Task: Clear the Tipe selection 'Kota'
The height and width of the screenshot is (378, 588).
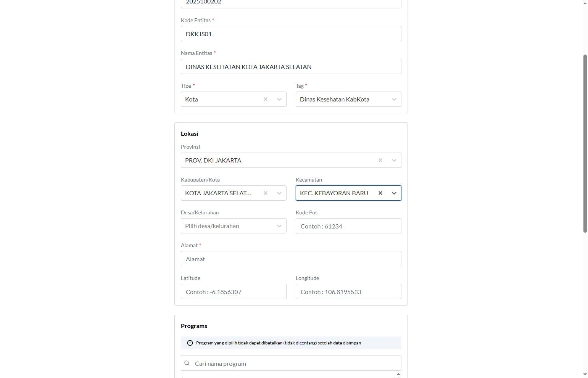Action: pos(266,99)
